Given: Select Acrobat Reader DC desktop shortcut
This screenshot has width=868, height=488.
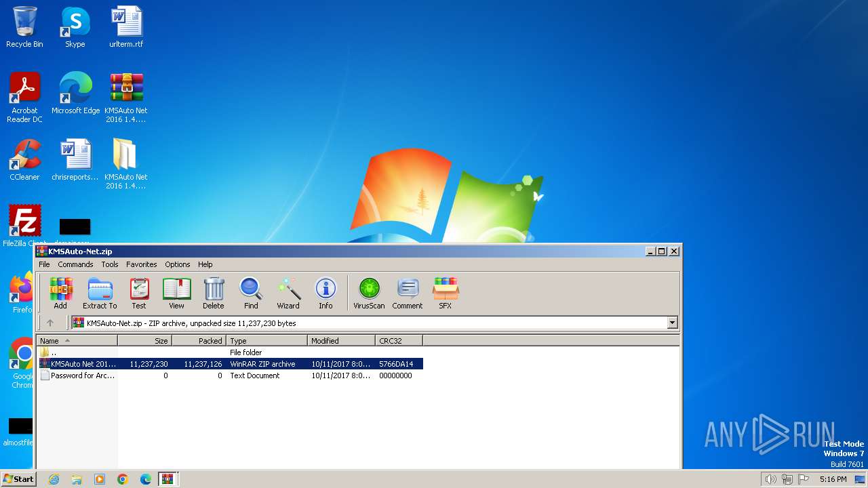Looking at the screenshot, I should click(x=24, y=98).
